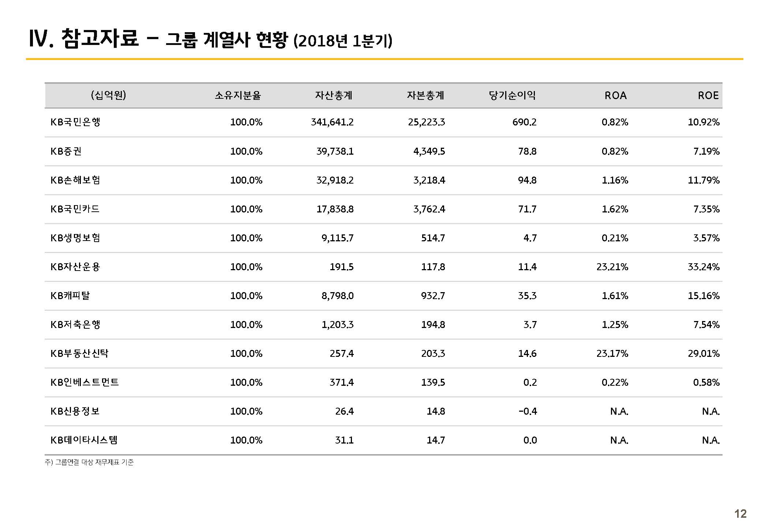
Task: Click the ROE value 7.54%
Action: 706,325
